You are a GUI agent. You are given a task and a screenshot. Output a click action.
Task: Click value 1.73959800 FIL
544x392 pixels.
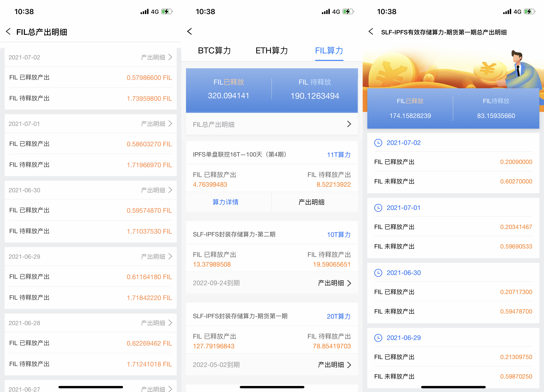click(149, 98)
